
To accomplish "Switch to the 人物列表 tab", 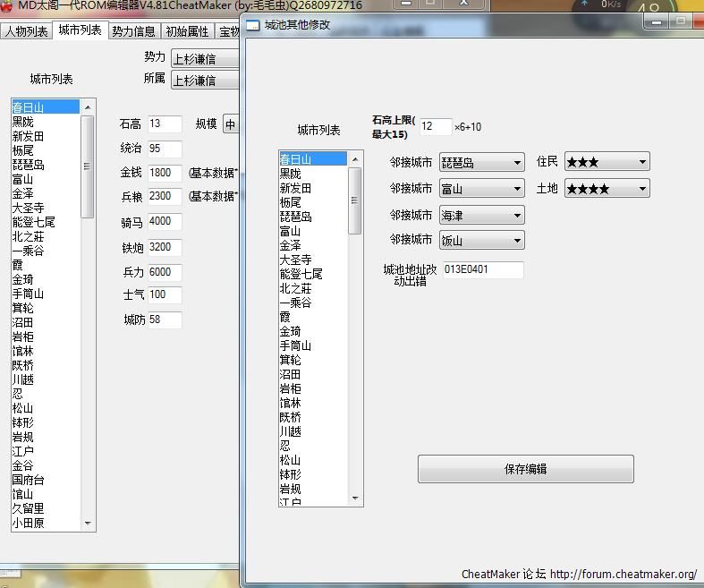I will coord(26,32).
